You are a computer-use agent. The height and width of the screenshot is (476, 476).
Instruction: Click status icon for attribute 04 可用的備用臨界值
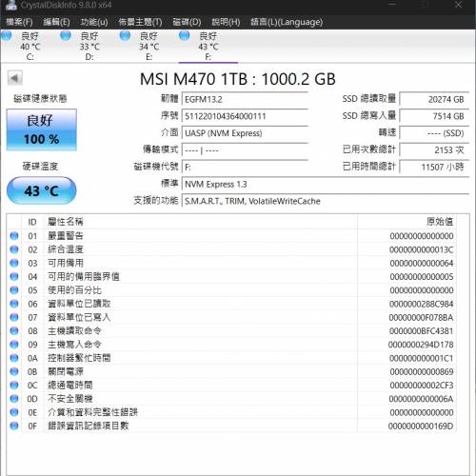tap(14, 276)
